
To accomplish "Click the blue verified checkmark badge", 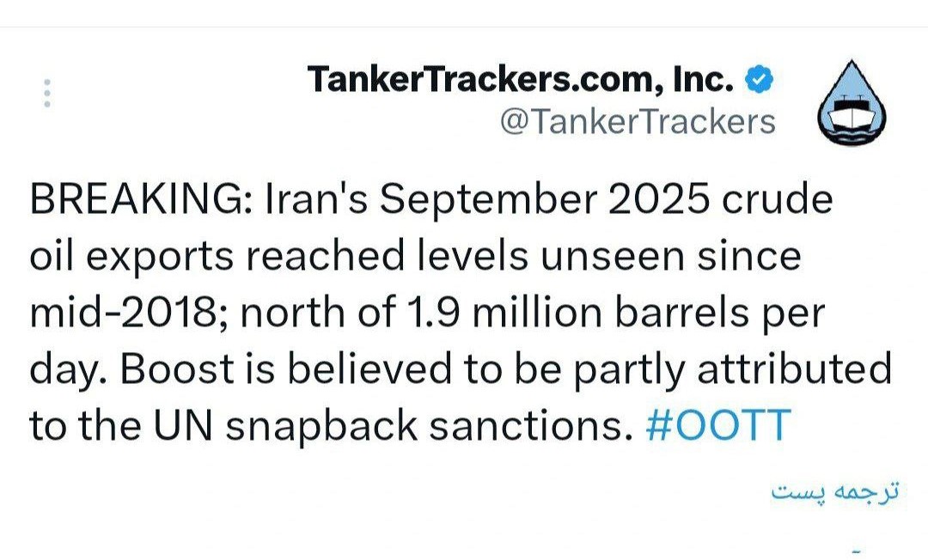I will point(759,80).
